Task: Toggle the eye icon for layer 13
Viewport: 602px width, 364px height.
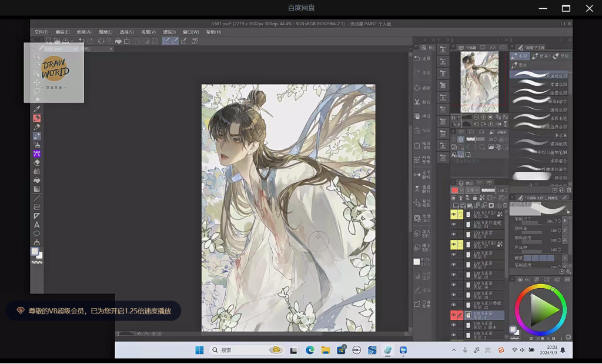Action: coord(453,275)
